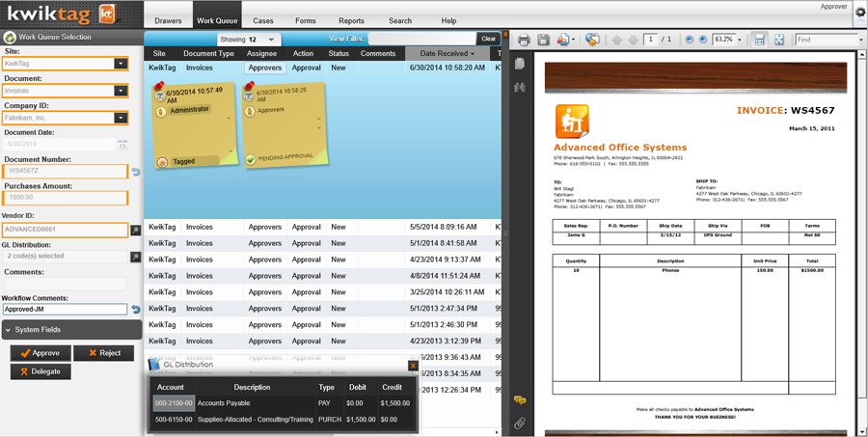This screenshot has width=868, height=437.
Task: Click the Tagged icon on Administrator note
Action: (162, 162)
